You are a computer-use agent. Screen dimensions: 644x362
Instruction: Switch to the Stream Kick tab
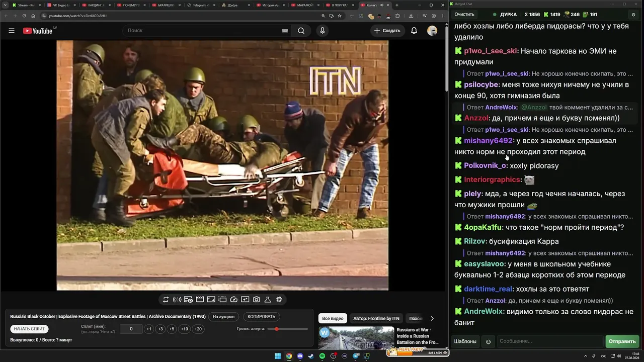[x=25, y=5]
